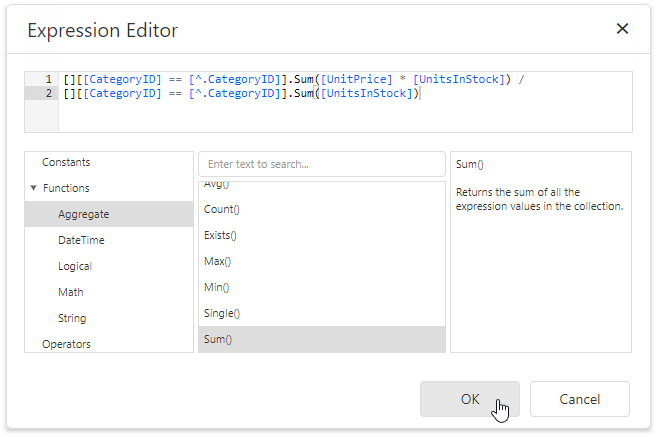Click line 2 in expression editor
Image resolution: width=657 pixels, height=437 pixels.
tap(240, 94)
